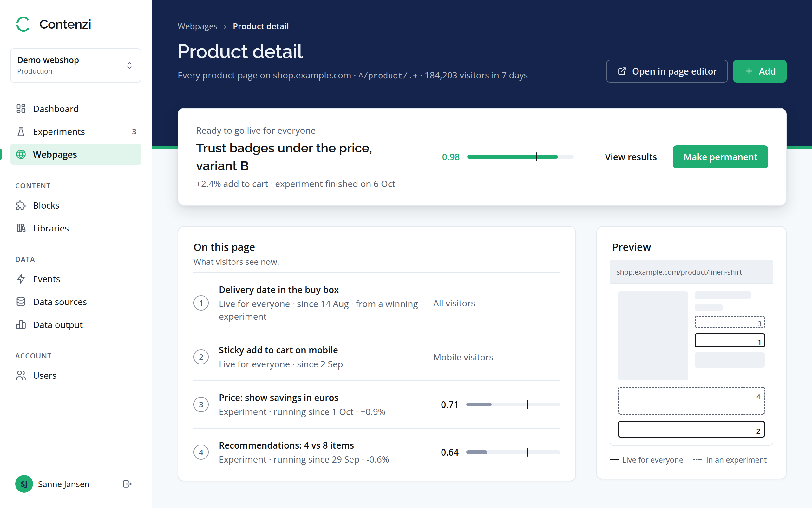Click the 0.64 confidence bar for Recommendations
Image resolution: width=812 pixels, height=508 pixels.
(513, 452)
